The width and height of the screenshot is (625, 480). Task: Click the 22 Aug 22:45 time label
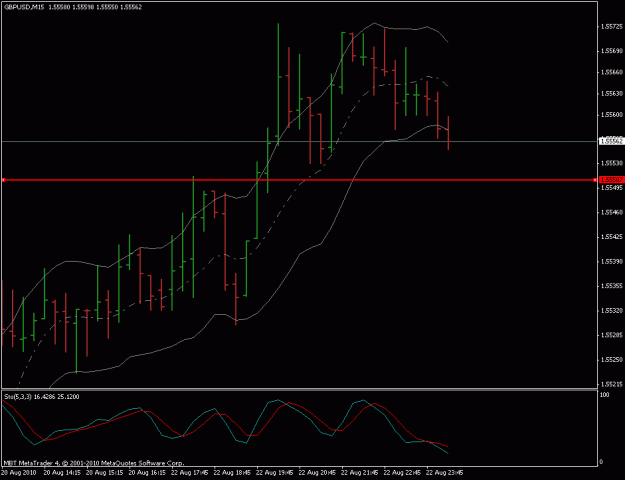(x=402, y=473)
